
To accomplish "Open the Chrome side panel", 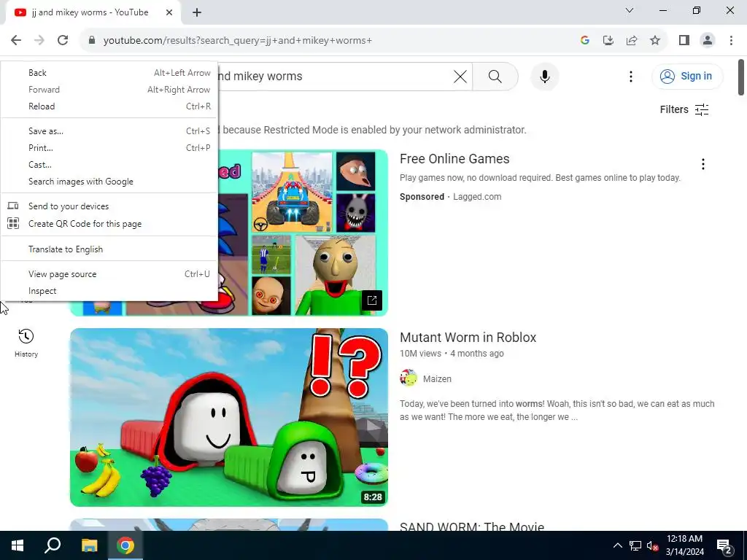I will pos(684,41).
